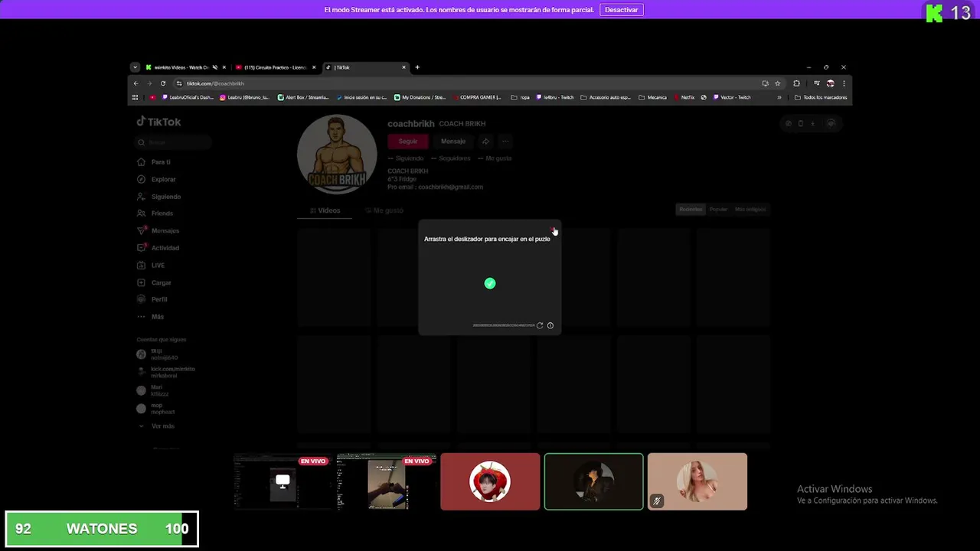Open followed account mirkoboral
The height and width of the screenshot is (551, 980).
point(165,372)
